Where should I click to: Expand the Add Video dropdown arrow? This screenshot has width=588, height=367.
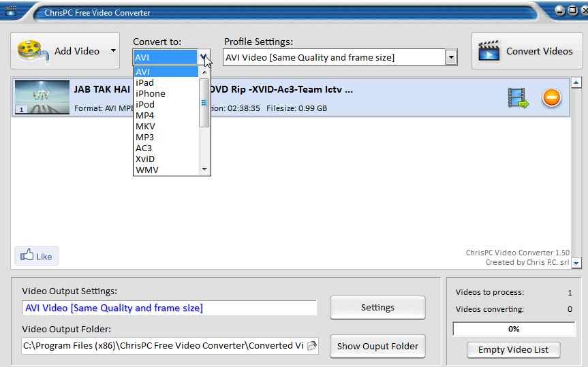(113, 51)
